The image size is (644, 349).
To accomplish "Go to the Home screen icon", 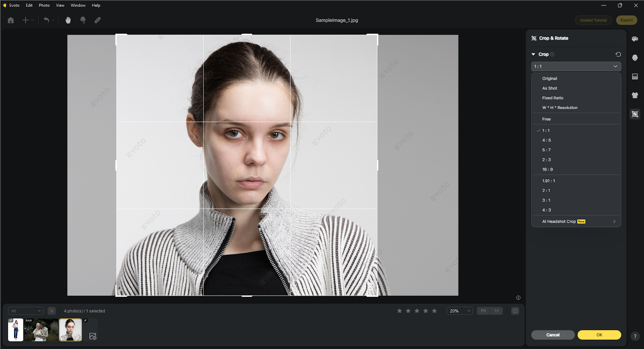I will click(11, 20).
